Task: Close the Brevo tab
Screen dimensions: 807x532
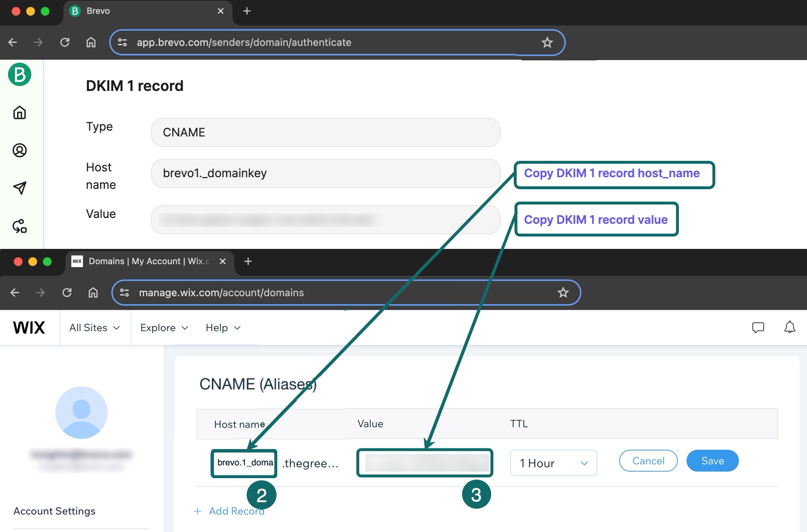Action: (x=220, y=11)
